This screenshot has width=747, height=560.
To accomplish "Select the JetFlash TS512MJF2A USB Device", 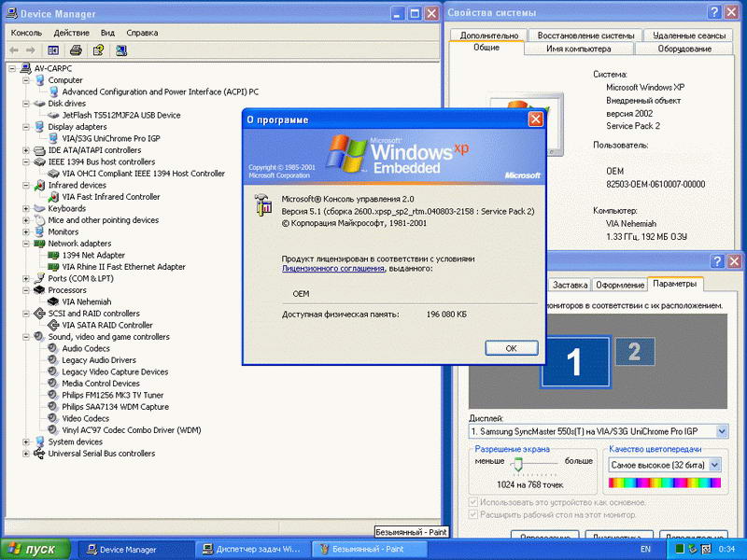I will point(120,115).
